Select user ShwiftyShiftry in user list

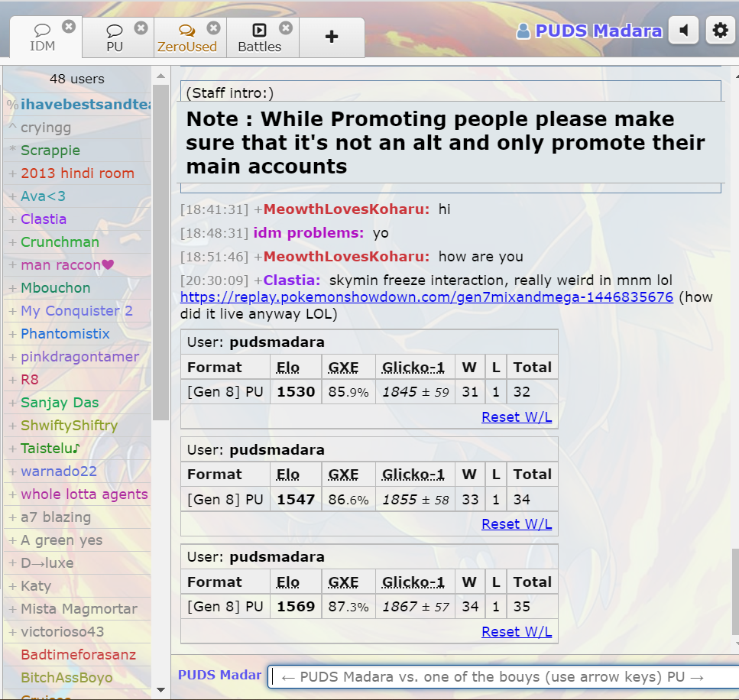(78, 426)
